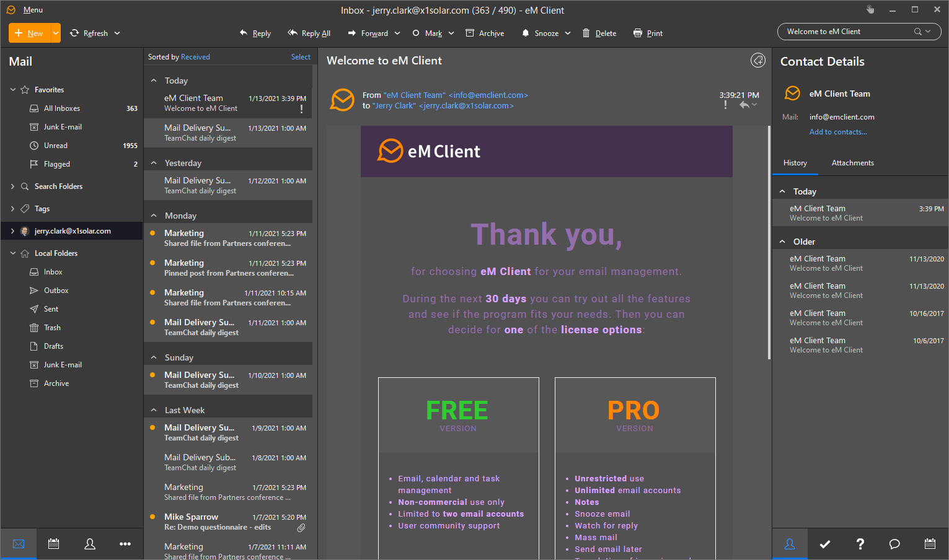The height and width of the screenshot is (560, 949).
Task: Click the Reply All toolbar button
Action: pos(309,33)
